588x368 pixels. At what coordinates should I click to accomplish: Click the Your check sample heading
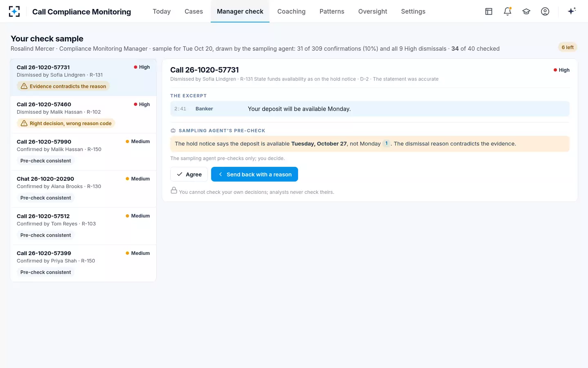click(x=47, y=38)
